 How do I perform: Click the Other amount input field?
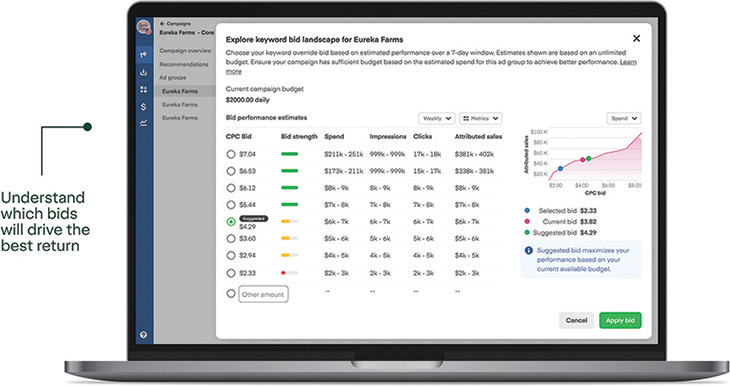tap(263, 294)
